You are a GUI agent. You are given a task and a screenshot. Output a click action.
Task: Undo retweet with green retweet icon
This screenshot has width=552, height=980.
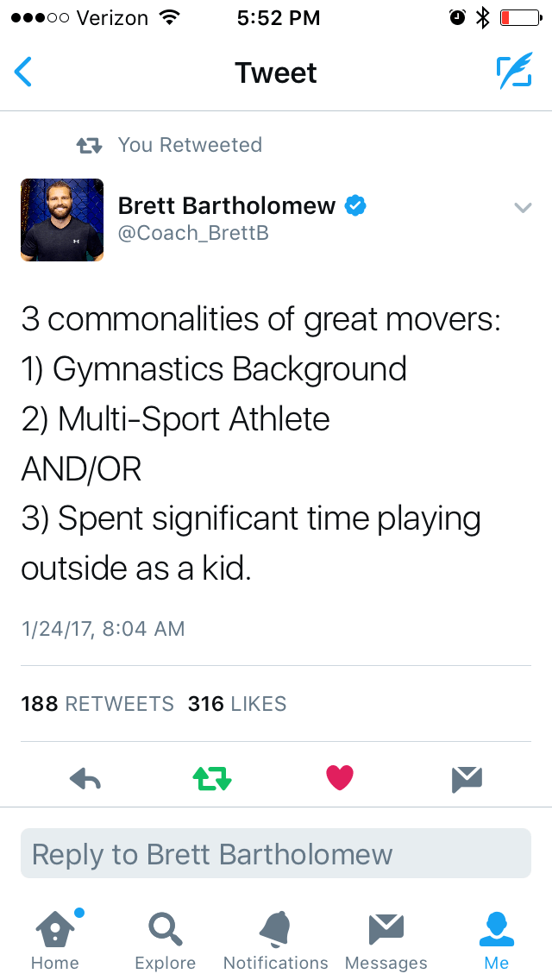(212, 779)
